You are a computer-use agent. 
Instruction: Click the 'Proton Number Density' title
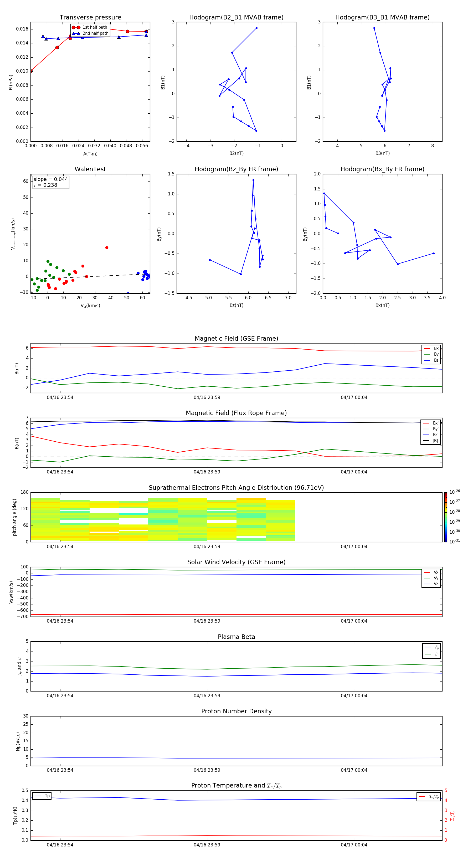coord(236,711)
